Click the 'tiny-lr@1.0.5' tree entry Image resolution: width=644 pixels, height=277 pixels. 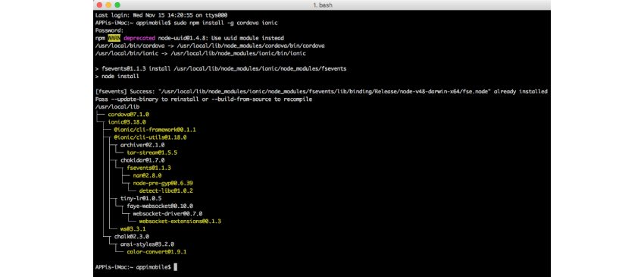(141, 198)
